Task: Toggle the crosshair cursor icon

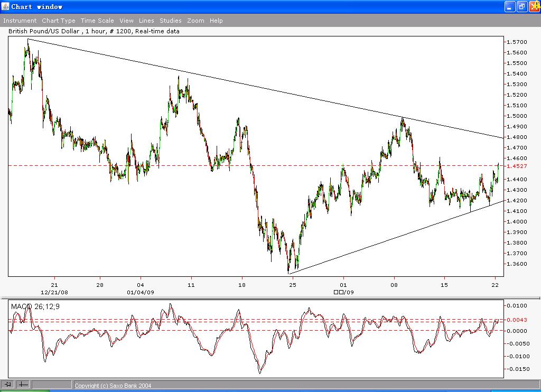Action: pos(23,384)
